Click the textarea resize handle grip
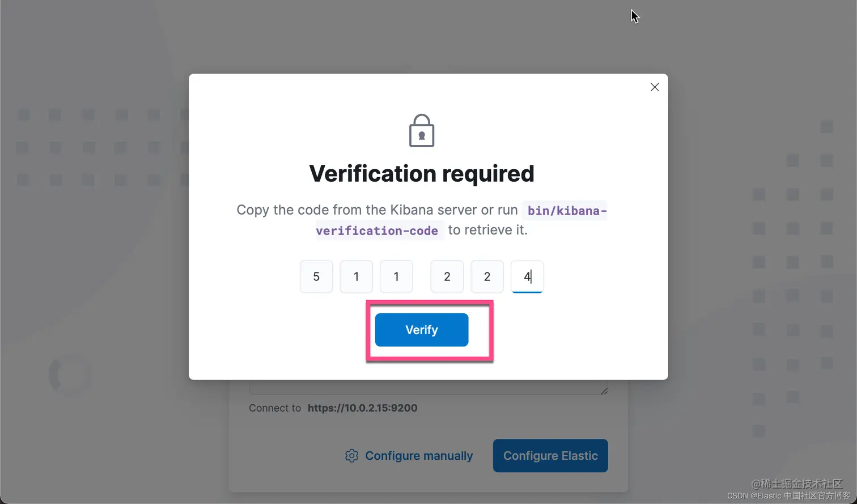Screen dimensions: 857x504 click(x=604, y=391)
